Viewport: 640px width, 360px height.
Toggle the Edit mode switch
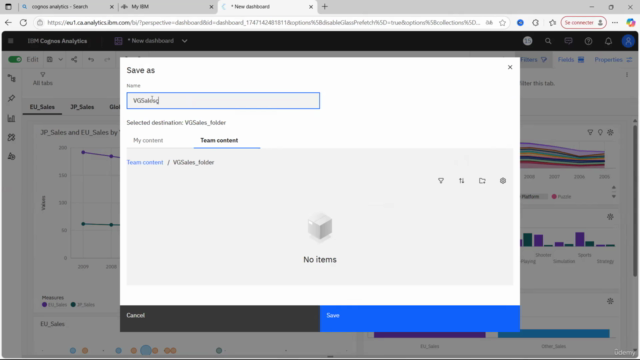tap(15, 60)
